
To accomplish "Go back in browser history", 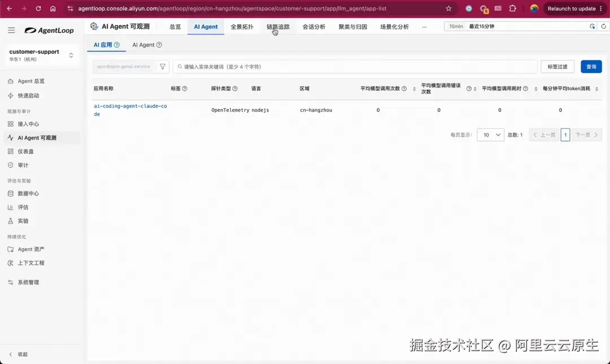I will (10, 8).
